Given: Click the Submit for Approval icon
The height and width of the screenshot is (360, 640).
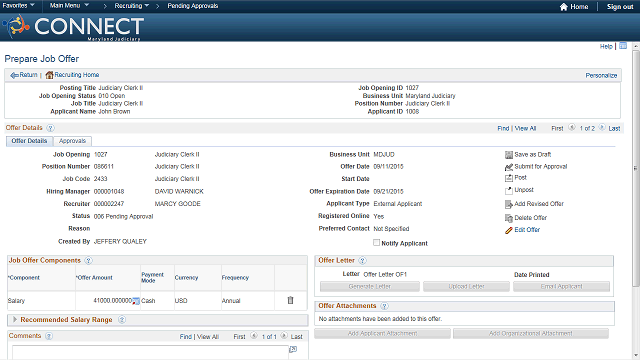Looking at the screenshot, I should (509, 167).
